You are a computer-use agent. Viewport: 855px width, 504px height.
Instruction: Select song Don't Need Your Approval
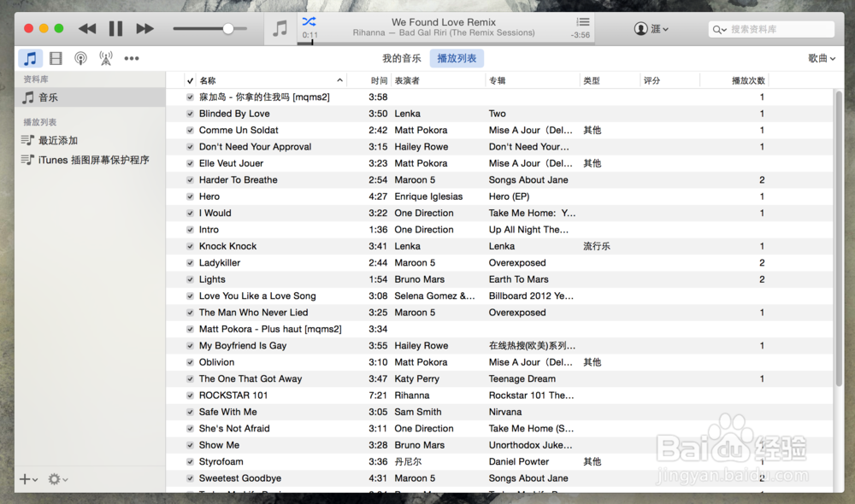pos(499,147)
